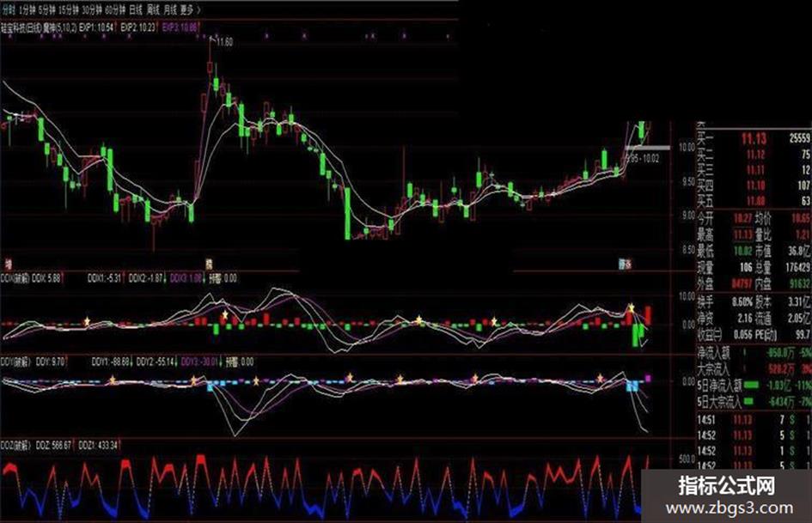Click the EXP1: 10.54 indicator value
Screen dimensions: 812x523
pos(97,27)
